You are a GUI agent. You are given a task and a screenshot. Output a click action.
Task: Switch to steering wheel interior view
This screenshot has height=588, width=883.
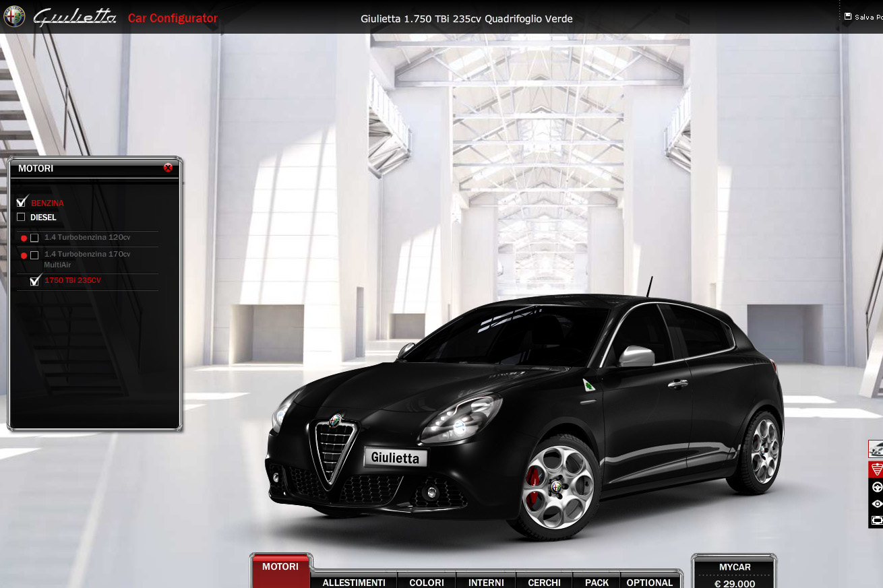tap(876, 487)
